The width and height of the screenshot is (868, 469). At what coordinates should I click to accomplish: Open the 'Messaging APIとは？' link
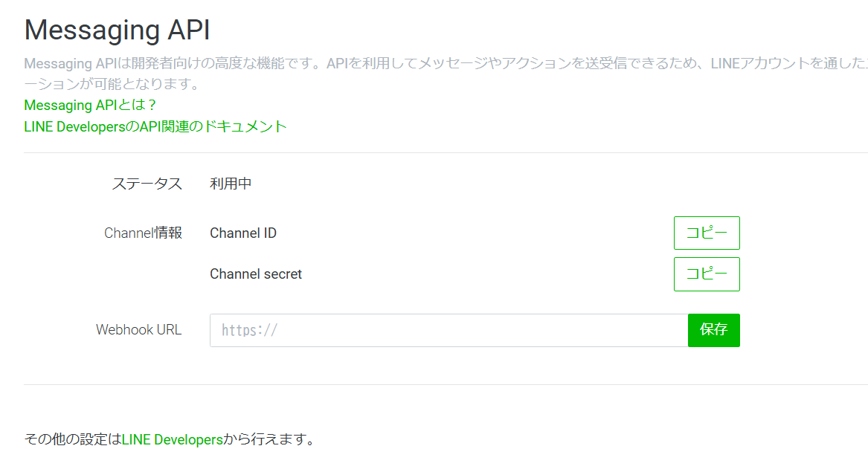90,105
